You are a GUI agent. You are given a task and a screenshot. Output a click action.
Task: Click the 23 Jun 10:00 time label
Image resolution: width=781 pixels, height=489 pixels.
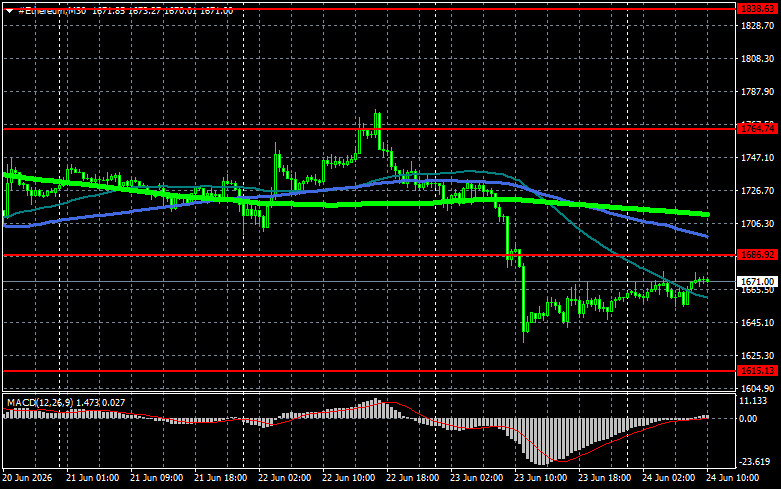[540, 478]
